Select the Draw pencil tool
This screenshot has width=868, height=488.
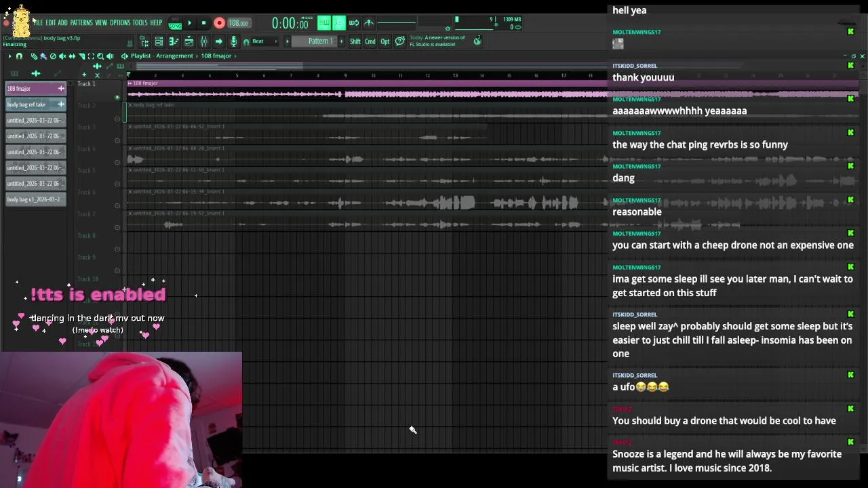34,56
